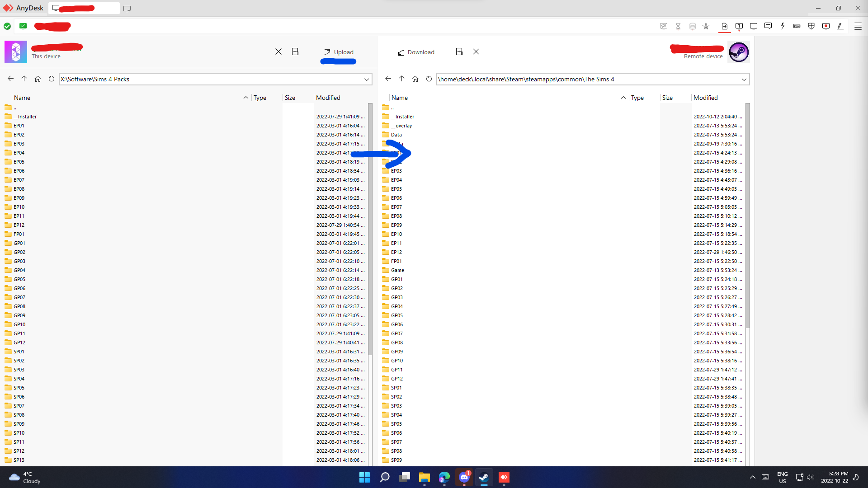Expand remote path dropdown arrow

click(x=744, y=79)
